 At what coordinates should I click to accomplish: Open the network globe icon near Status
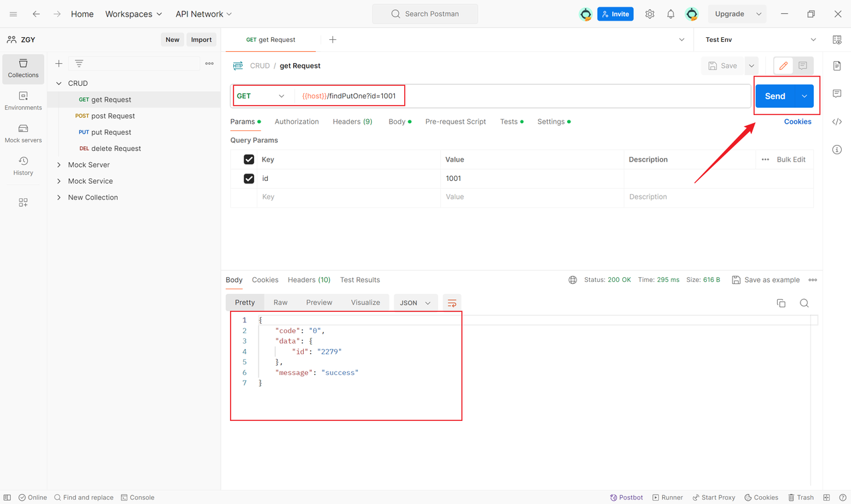(x=572, y=280)
